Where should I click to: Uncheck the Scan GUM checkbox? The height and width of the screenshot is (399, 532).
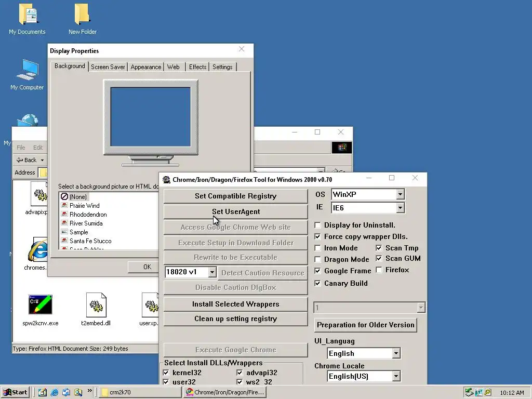click(x=379, y=259)
